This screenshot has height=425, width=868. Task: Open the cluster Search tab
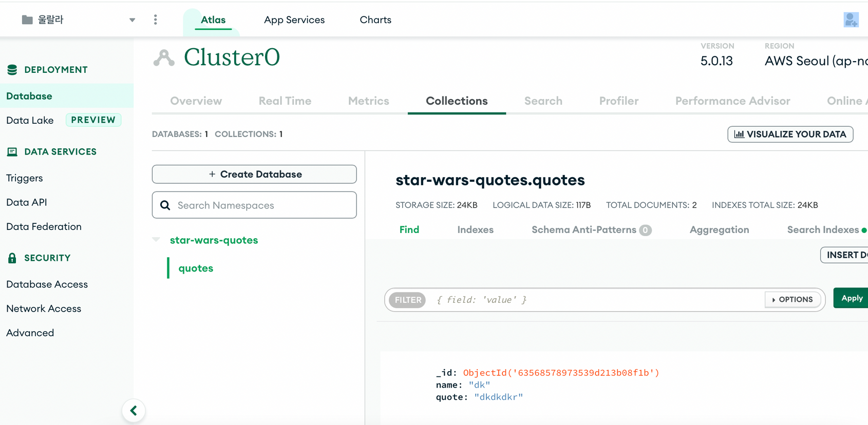(543, 101)
